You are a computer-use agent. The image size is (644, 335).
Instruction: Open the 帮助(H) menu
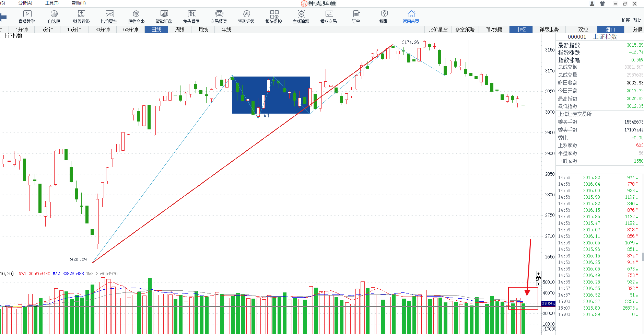pyautogui.click(x=79, y=3)
